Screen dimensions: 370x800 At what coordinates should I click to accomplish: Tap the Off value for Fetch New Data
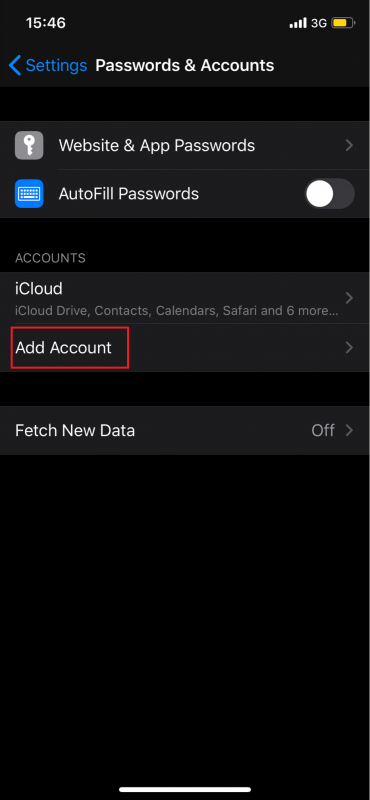pos(323,430)
